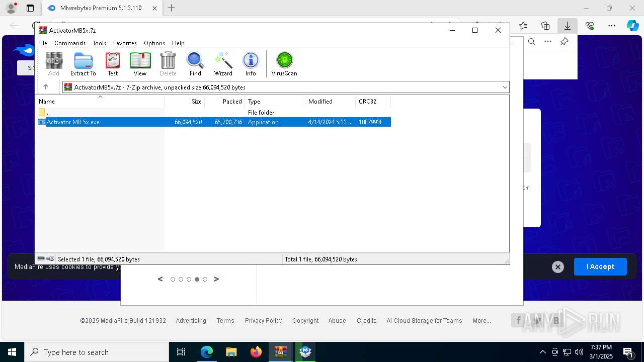Click the Add toolbar icon

[x=54, y=64]
